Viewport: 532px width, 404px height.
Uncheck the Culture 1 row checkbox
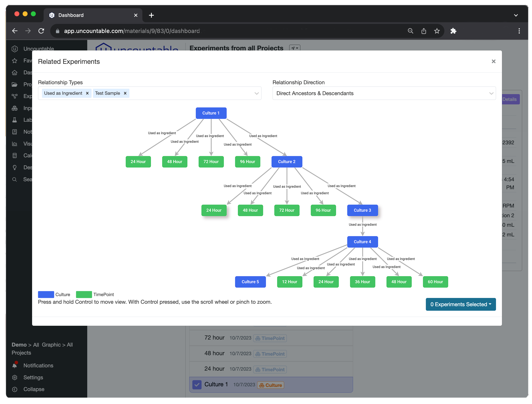[x=197, y=384]
